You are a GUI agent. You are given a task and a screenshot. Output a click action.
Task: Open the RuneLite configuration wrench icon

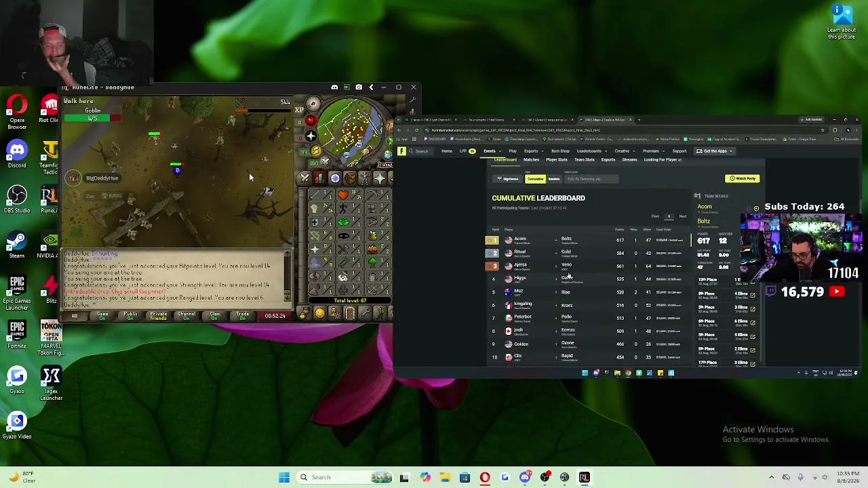coord(412,100)
